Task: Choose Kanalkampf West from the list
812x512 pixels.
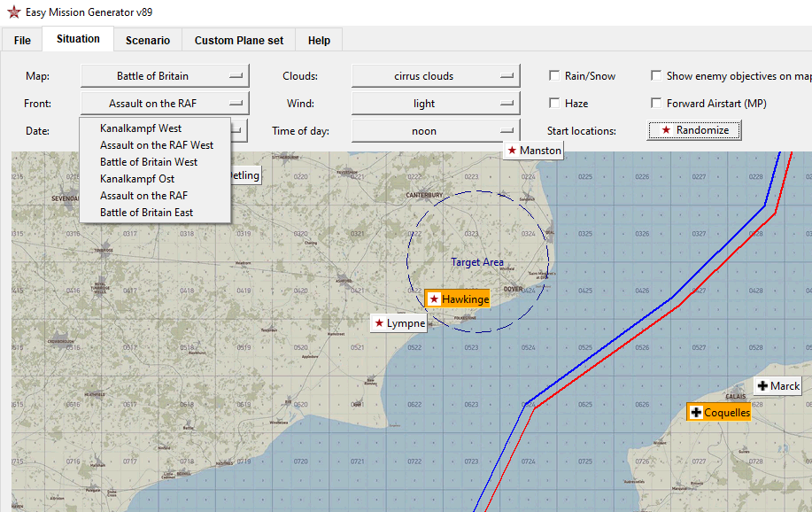Action: click(x=141, y=128)
